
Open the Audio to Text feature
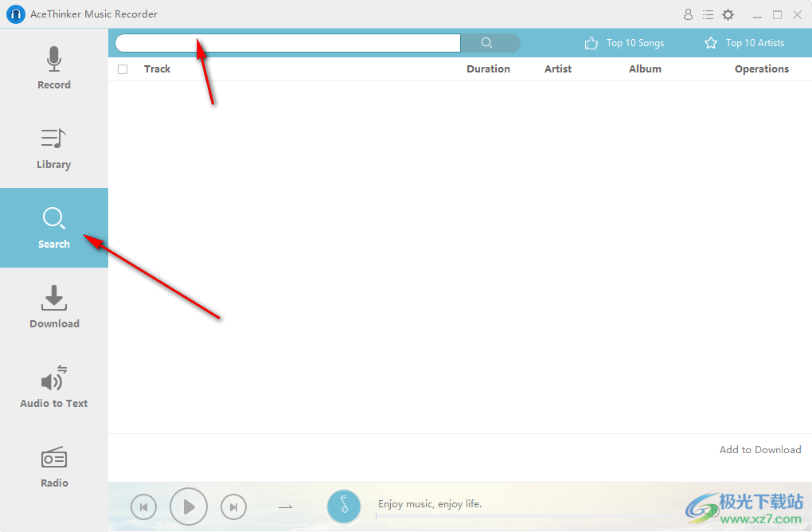pyautogui.click(x=53, y=387)
